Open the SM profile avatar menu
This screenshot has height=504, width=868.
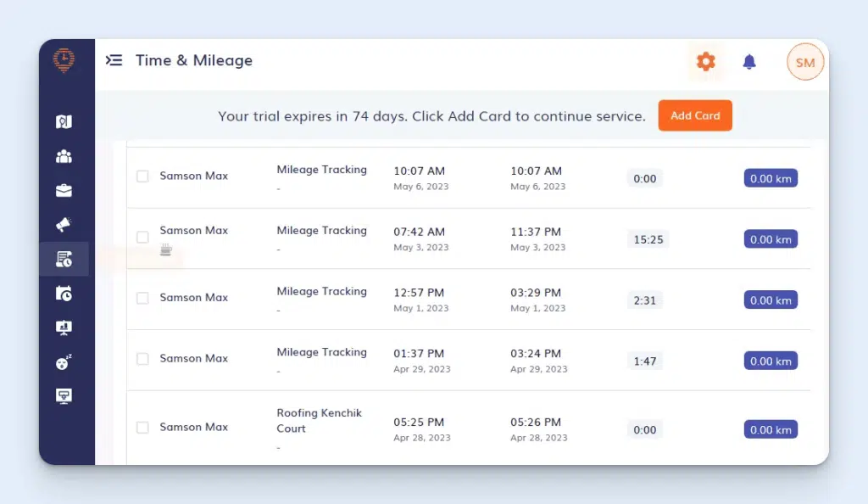pos(804,61)
